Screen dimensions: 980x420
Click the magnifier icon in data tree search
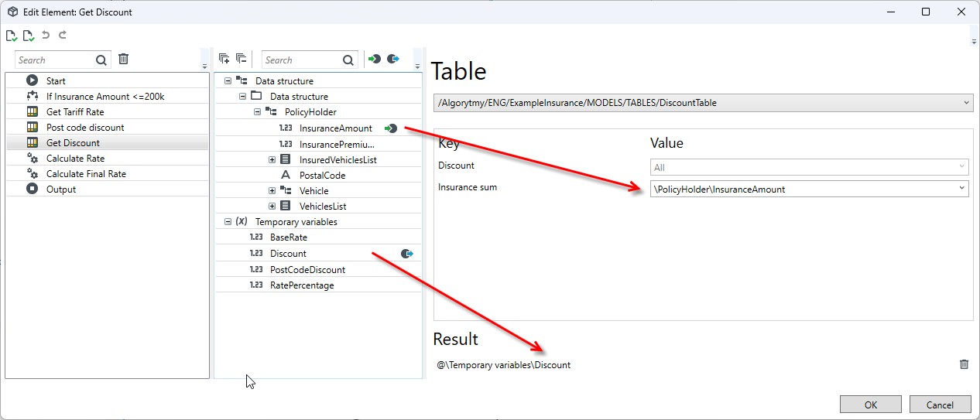(x=348, y=60)
